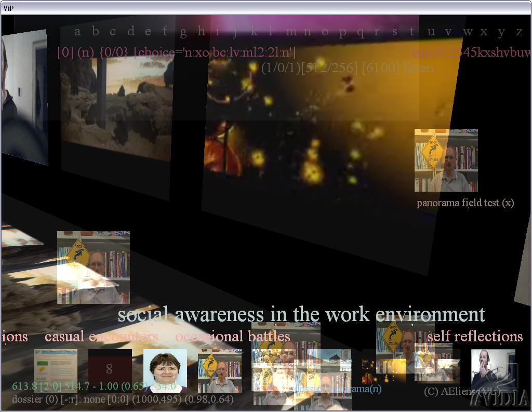Select letter 'o' in the alphabet row
532x412 pixels.
325,33
